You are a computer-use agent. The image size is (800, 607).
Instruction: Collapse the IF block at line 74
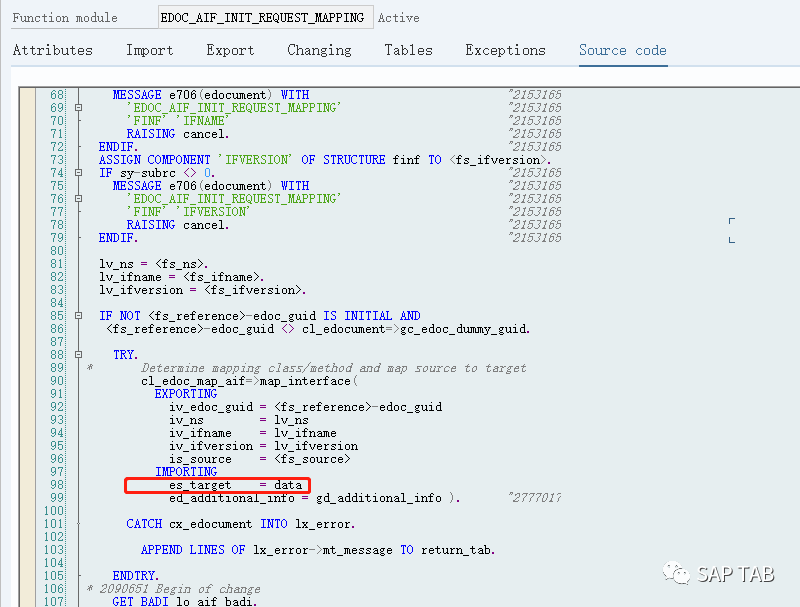(x=79, y=173)
